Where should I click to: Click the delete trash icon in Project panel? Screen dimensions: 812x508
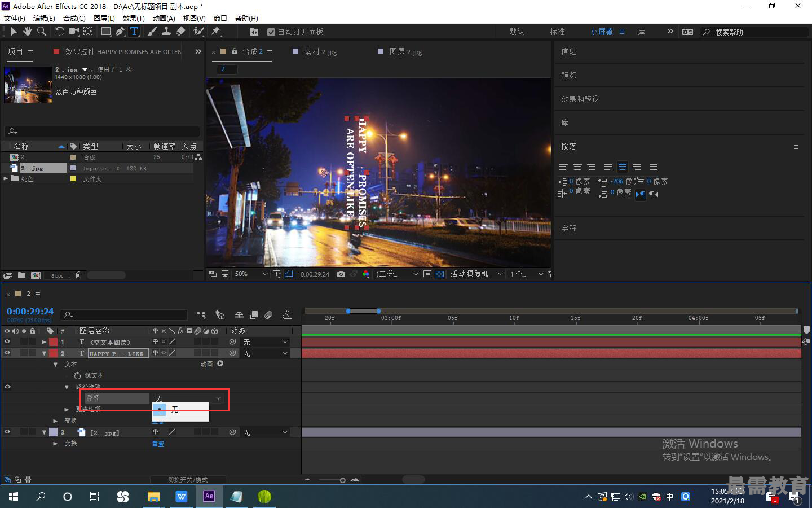tap(78, 275)
